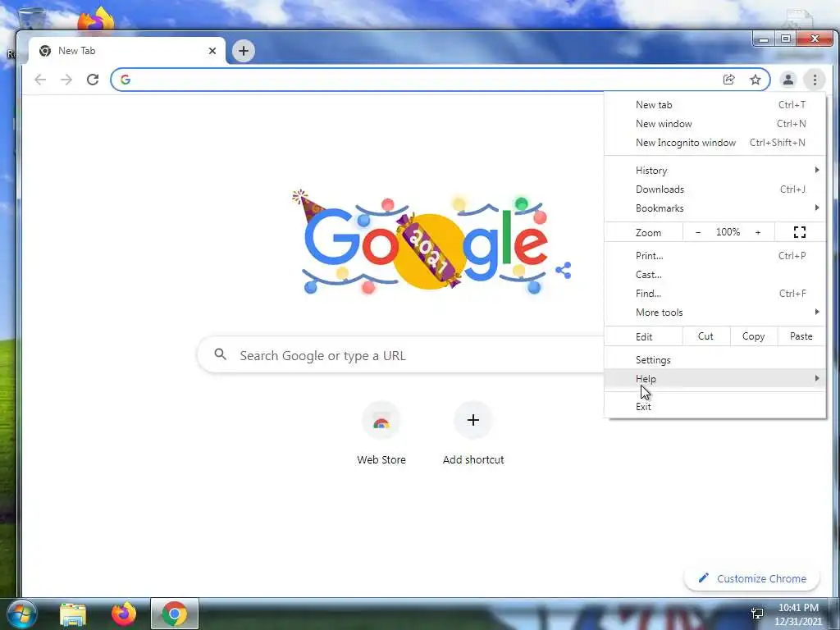Click Paste in the Edit row

click(x=801, y=336)
